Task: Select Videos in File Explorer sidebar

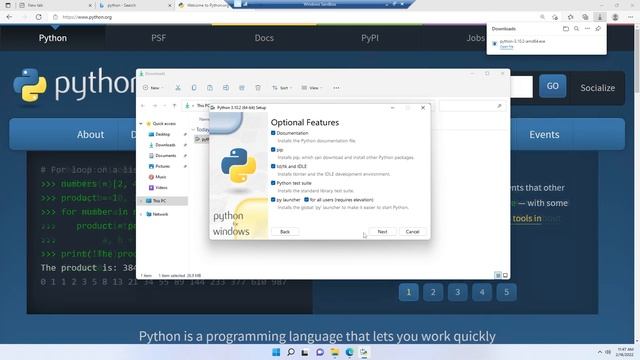Action: pos(161,188)
